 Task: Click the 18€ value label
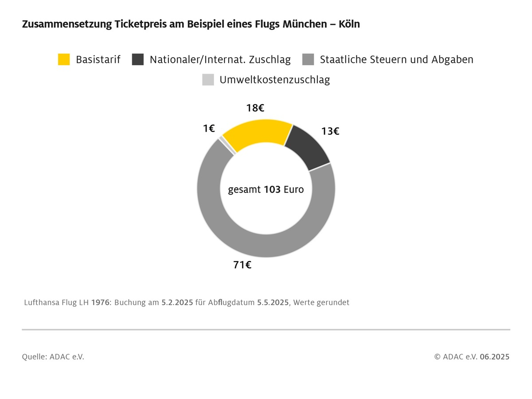pos(255,108)
